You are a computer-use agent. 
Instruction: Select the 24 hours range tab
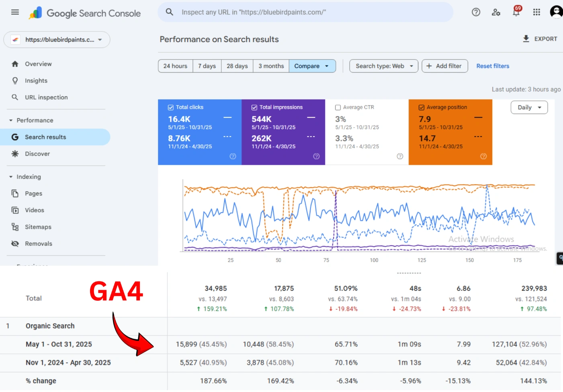click(x=175, y=66)
